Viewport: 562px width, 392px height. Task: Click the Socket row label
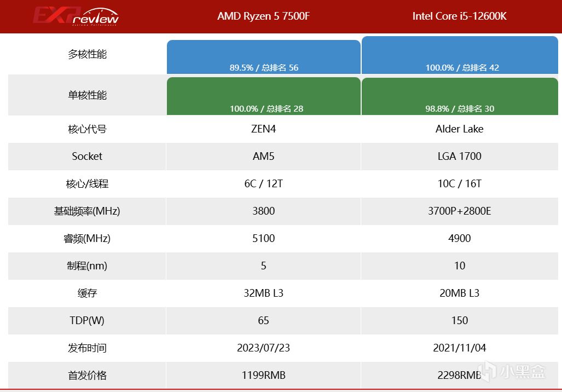pyautogui.click(x=87, y=157)
